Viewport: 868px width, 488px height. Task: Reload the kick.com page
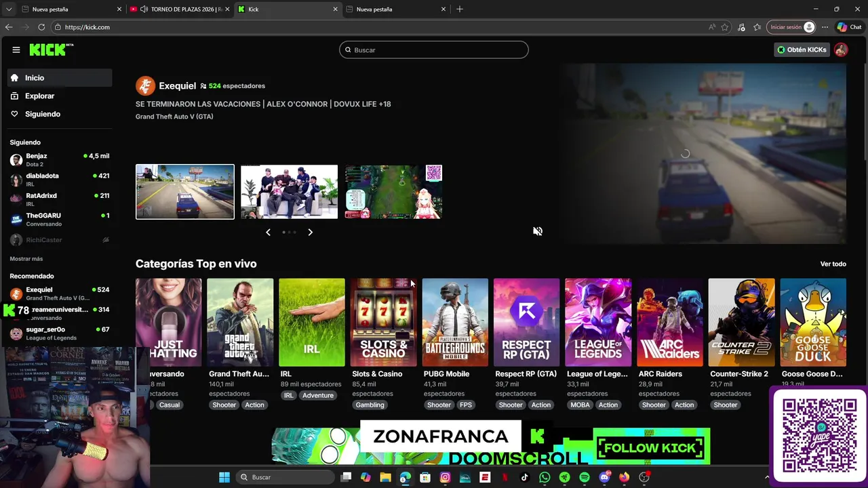[x=41, y=27]
